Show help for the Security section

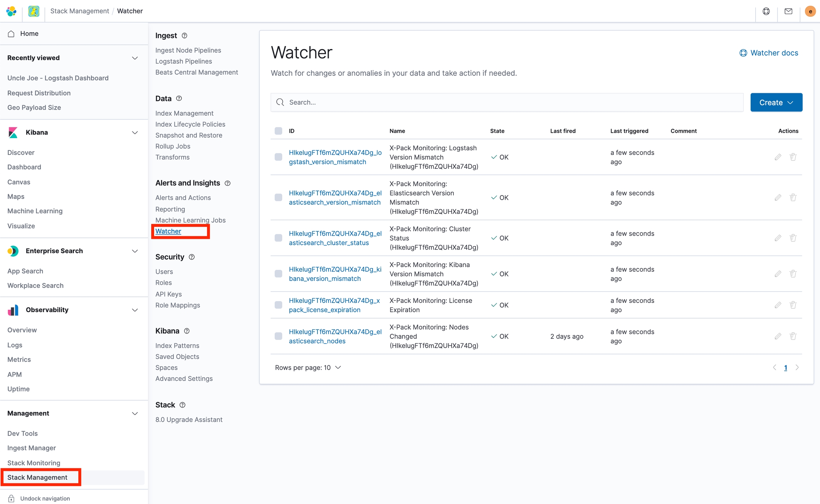(x=192, y=257)
